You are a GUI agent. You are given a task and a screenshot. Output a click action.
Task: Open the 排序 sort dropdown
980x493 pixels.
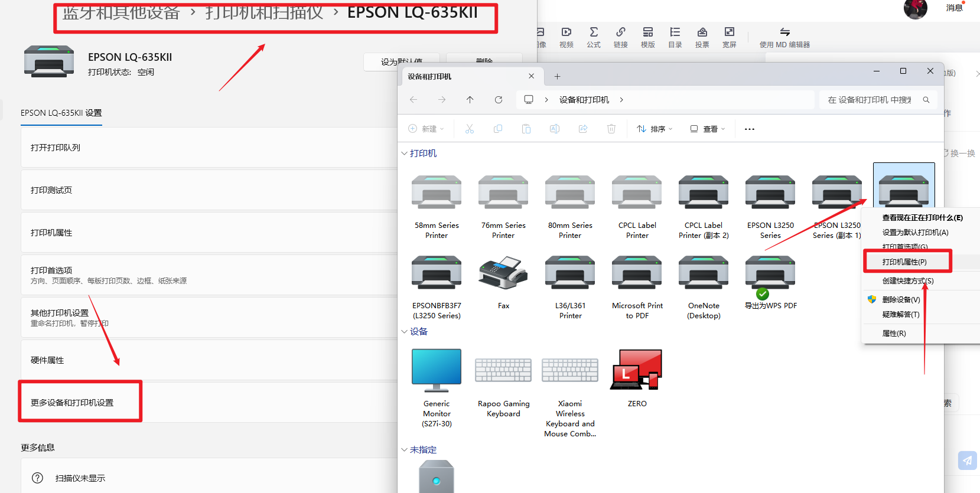pyautogui.click(x=655, y=129)
